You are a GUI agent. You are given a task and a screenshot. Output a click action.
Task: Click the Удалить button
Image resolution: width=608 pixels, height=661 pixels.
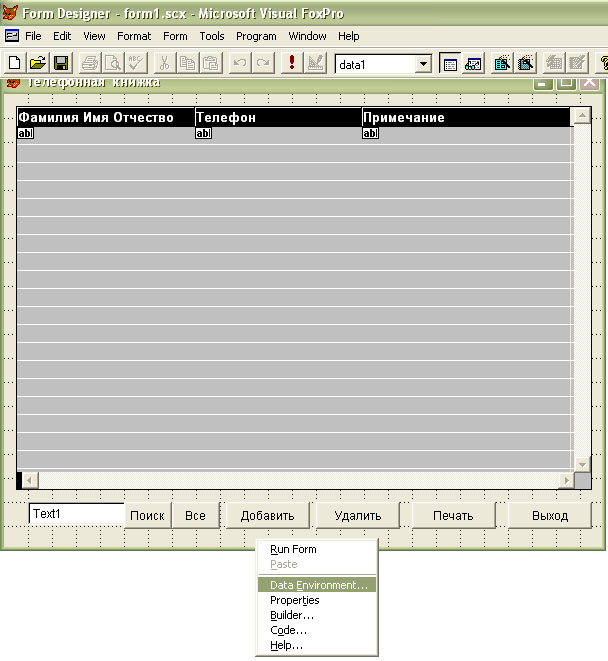pos(358,516)
